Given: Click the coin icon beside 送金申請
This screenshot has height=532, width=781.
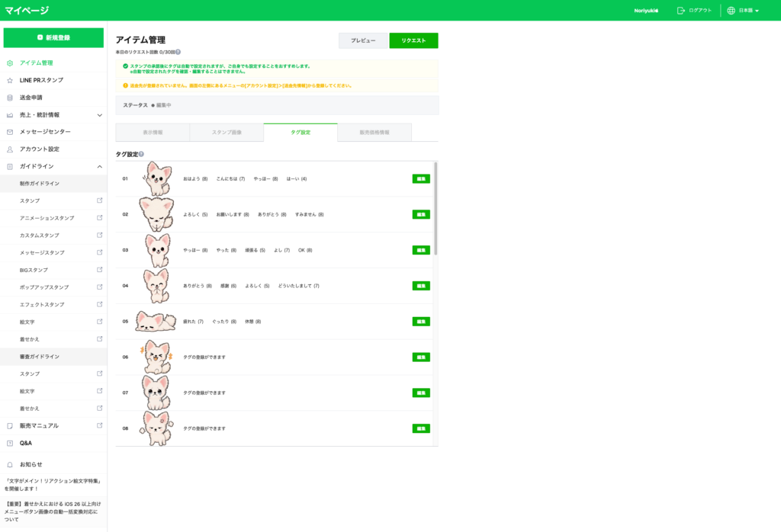Looking at the screenshot, I should 9,98.
